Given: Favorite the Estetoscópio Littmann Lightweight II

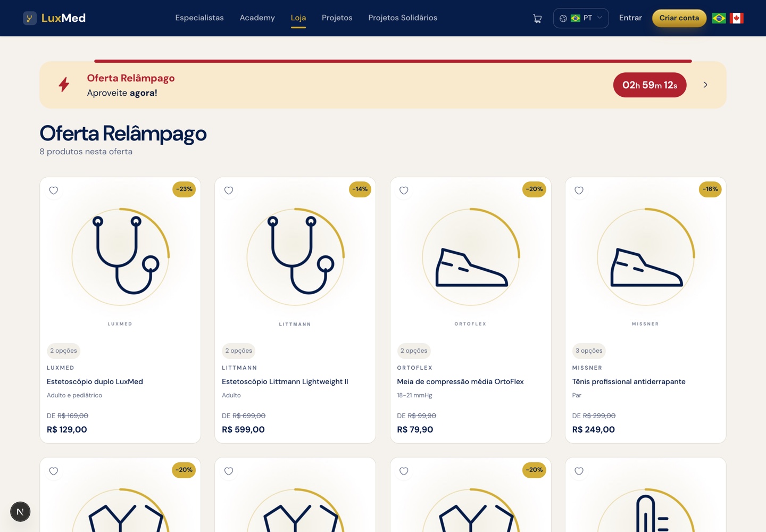Looking at the screenshot, I should 229,190.
